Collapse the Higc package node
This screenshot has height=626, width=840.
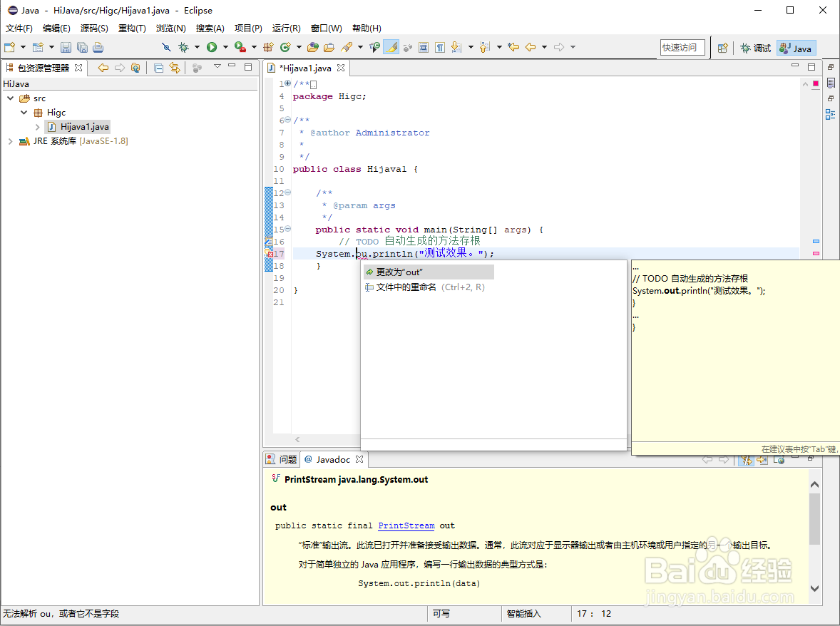pos(24,113)
